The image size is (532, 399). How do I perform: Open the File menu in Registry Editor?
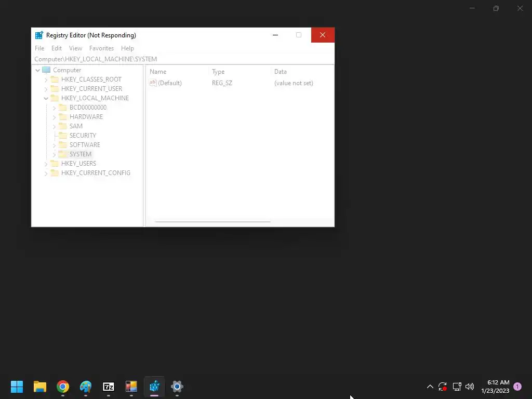(x=39, y=48)
